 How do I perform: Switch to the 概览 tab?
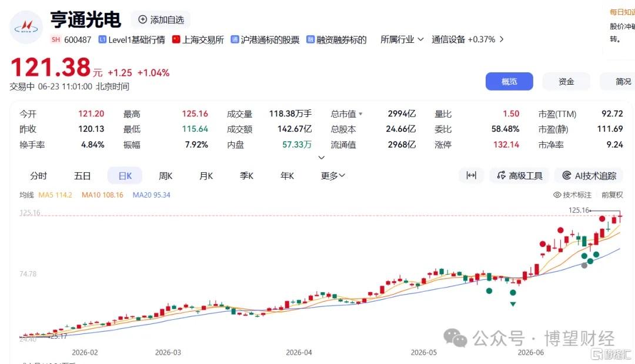click(509, 81)
